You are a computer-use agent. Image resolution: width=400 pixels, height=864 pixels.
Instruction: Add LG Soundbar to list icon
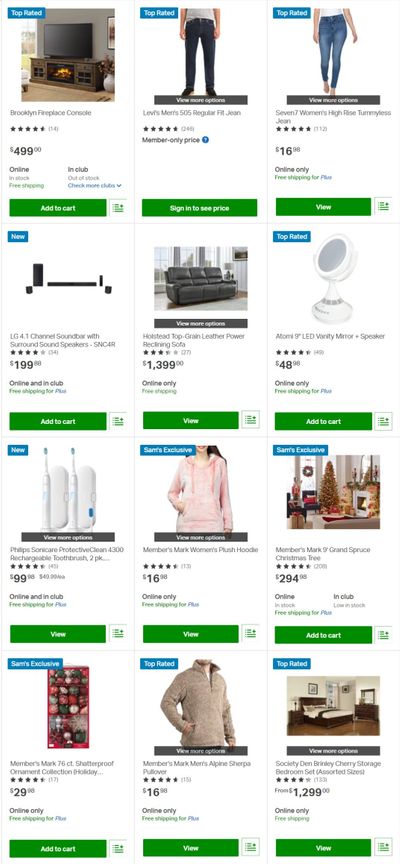pos(118,421)
